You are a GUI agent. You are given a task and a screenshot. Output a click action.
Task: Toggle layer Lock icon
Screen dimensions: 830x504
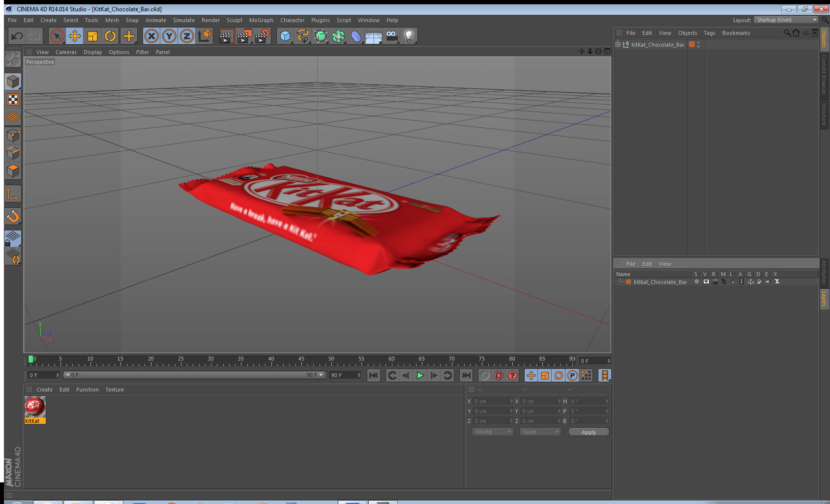(x=733, y=282)
